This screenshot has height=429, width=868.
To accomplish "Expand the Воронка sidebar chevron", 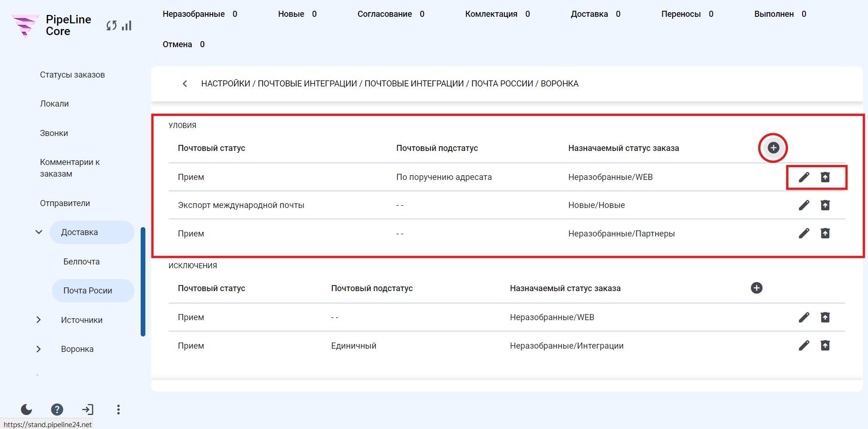I will click(39, 349).
